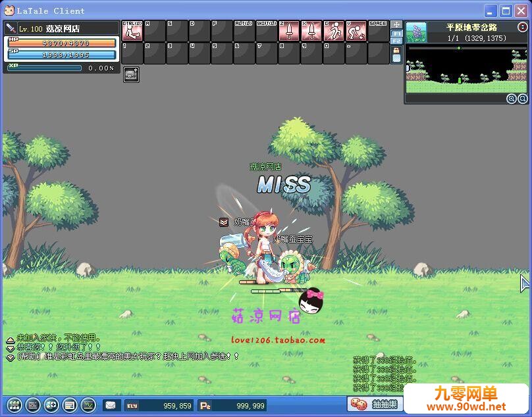Image resolution: width=532 pixels, height=417 pixels.
Task: Switch quick slots to the F2 page
Action: [x=396, y=41]
